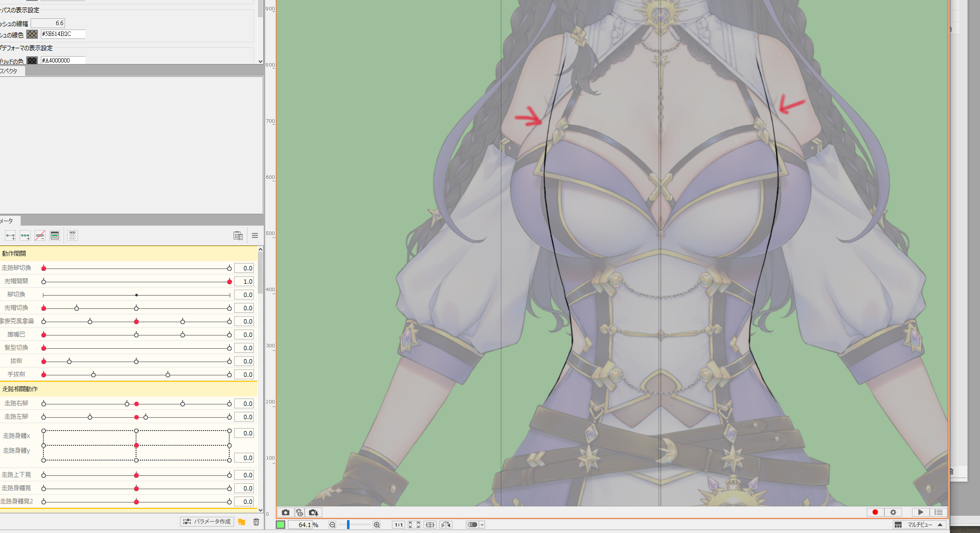This screenshot has height=533, width=980.
Task: Click the 髮型切換 parameter label
Action: coord(16,348)
